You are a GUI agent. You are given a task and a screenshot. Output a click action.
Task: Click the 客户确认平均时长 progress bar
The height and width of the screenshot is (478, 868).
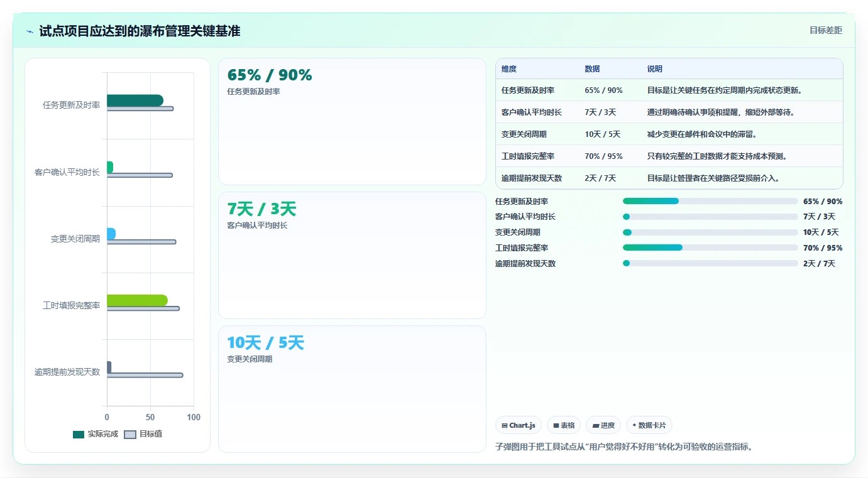pyautogui.click(x=710, y=217)
